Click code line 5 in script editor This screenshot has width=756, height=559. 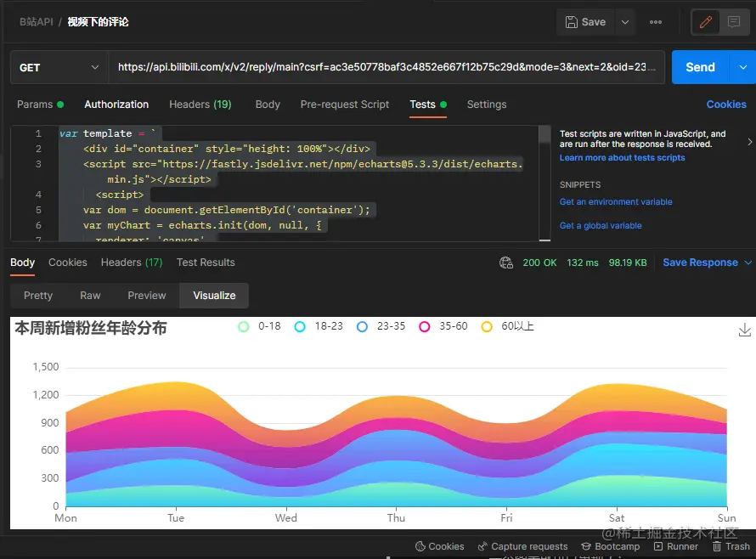point(226,211)
